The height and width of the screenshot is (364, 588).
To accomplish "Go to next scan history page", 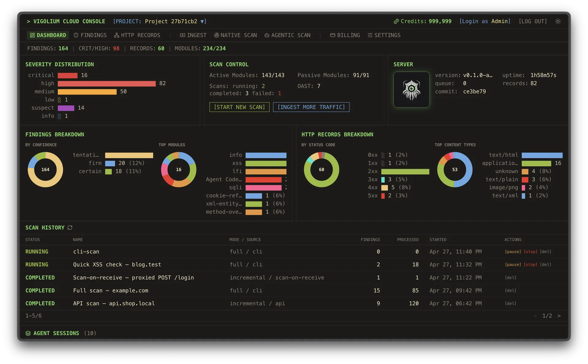I will click(559, 316).
